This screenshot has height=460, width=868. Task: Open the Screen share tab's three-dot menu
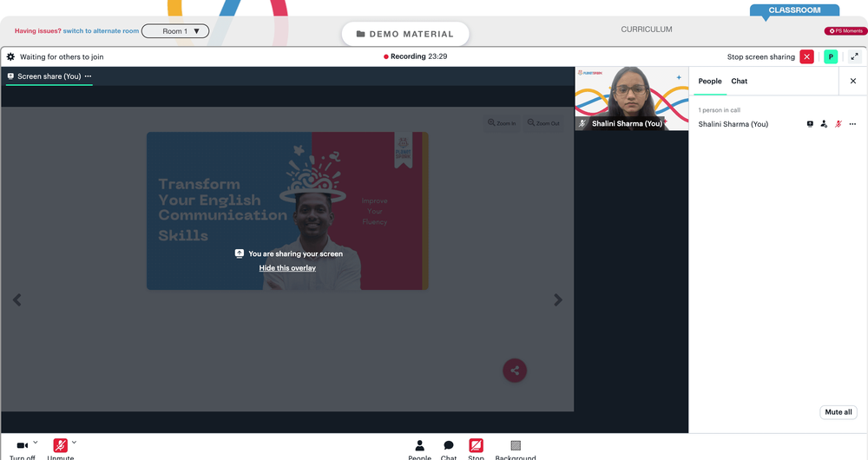point(88,76)
